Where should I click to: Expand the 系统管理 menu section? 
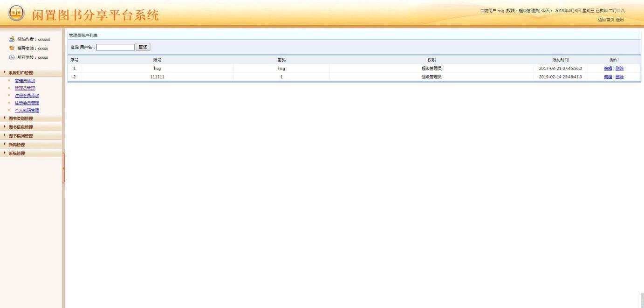(31, 153)
